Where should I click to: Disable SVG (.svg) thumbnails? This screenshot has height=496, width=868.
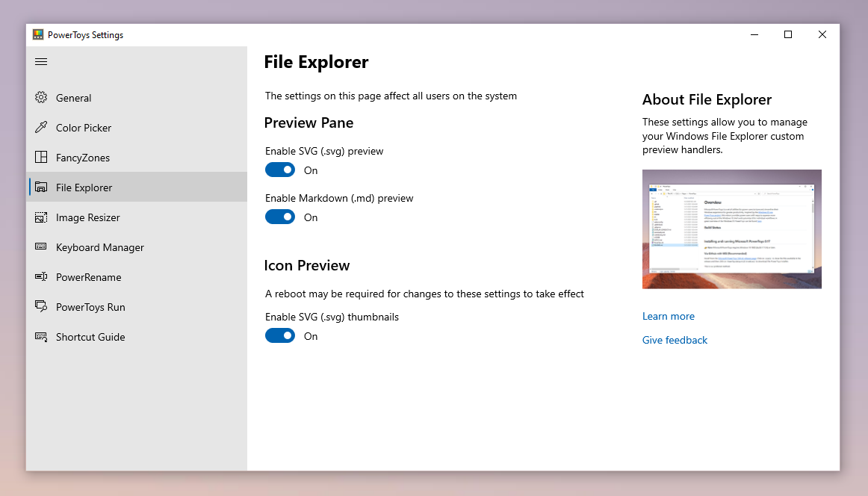[x=280, y=335]
